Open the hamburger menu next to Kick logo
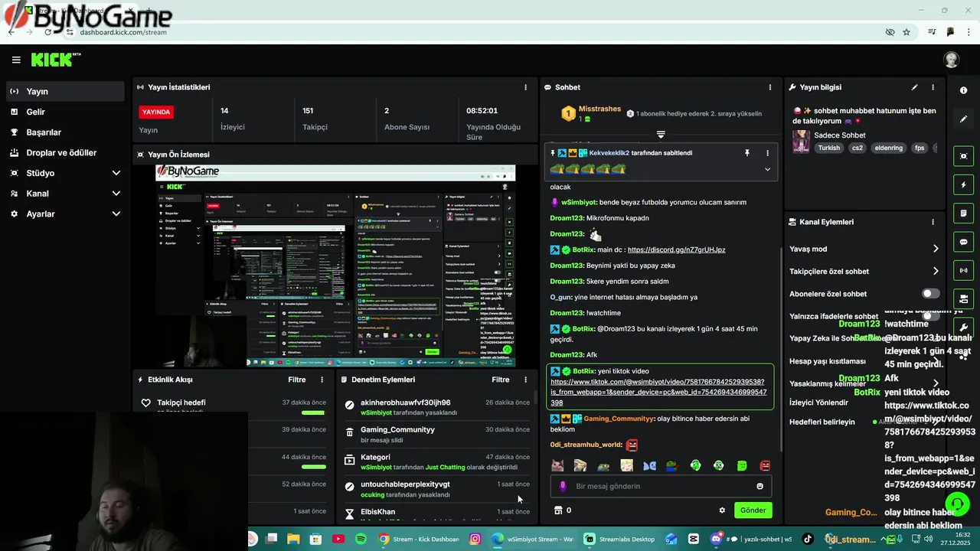The height and width of the screenshot is (551, 980). click(x=16, y=60)
